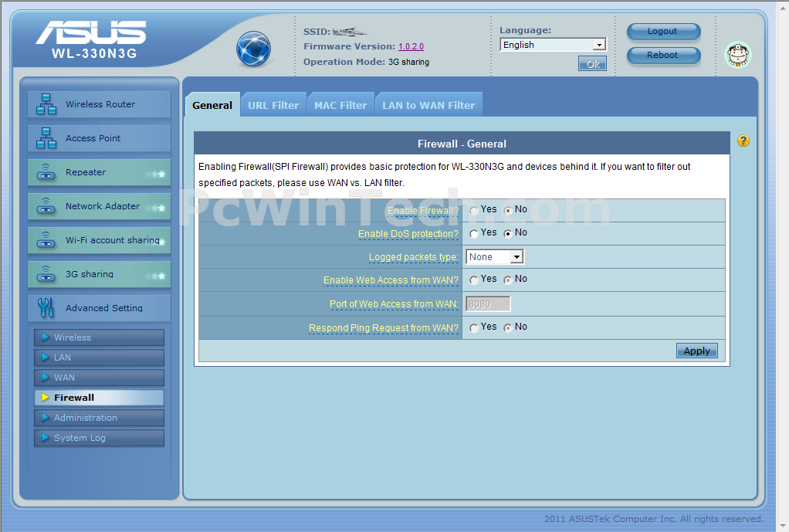
Task: Open the System Log menu
Action: [x=99, y=438]
